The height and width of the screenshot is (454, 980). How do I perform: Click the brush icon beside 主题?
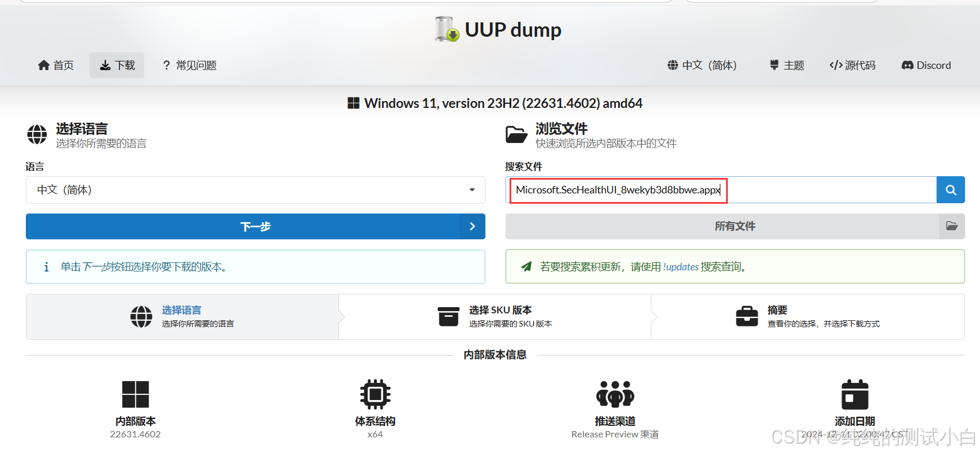[x=774, y=65]
